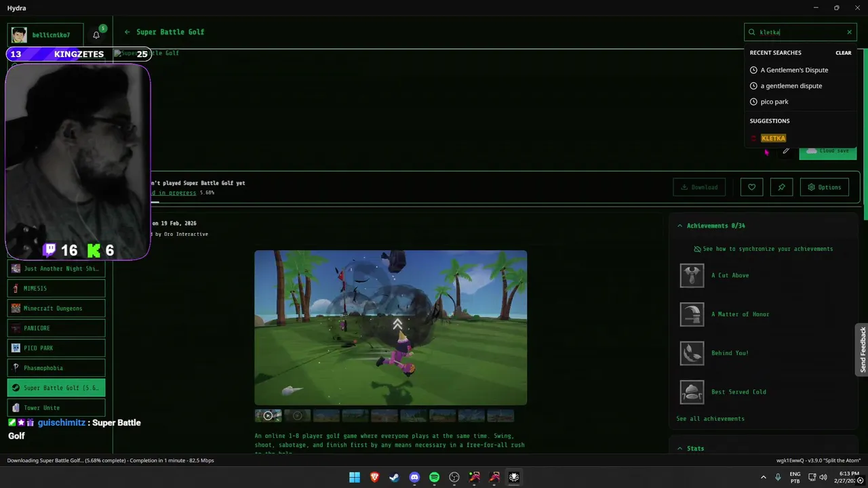Click the KLETKA suggestion game icon

coord(753,138)
